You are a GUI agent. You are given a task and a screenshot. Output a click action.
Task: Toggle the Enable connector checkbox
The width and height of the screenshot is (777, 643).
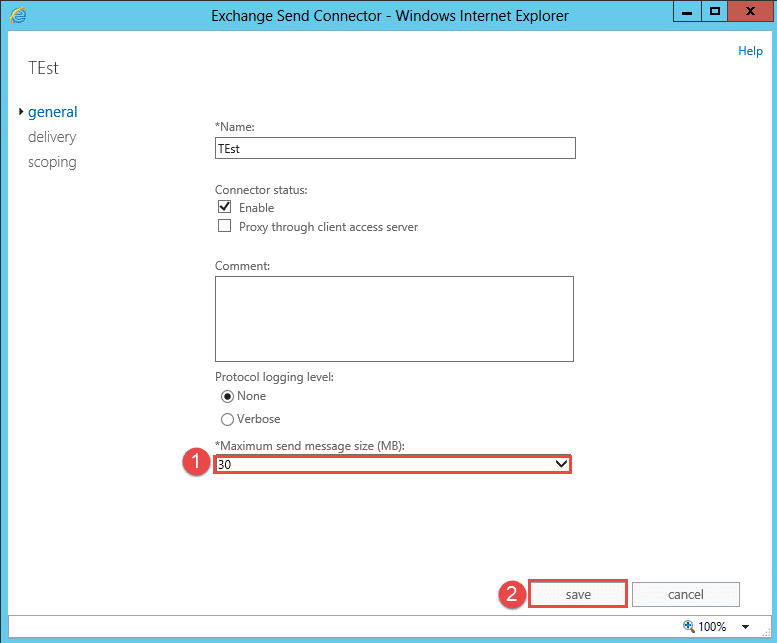point(224,207)
